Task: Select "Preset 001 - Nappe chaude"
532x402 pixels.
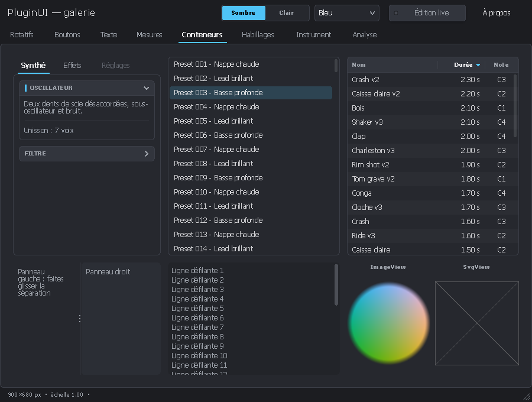Action: click(x=251, y=64)
